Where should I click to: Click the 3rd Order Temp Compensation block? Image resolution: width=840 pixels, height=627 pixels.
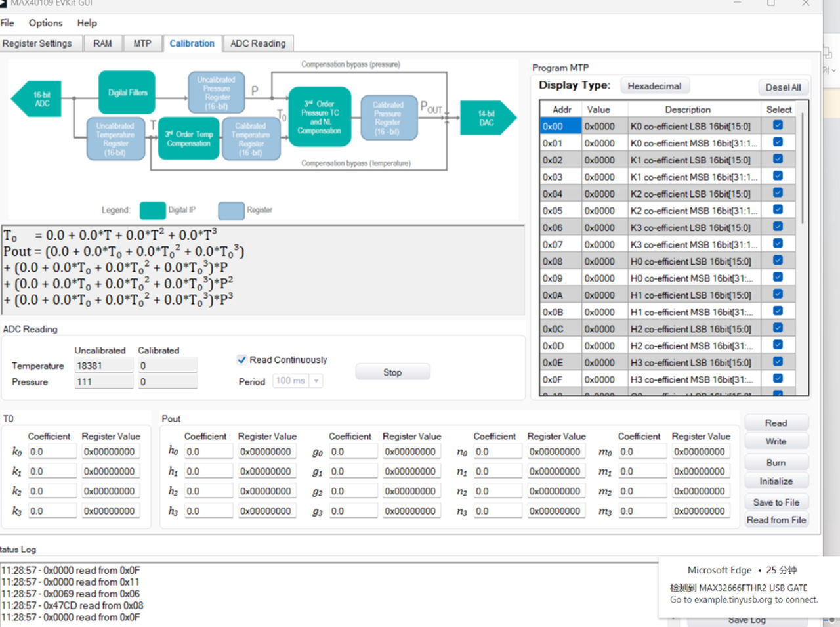(x=188, y=139)
